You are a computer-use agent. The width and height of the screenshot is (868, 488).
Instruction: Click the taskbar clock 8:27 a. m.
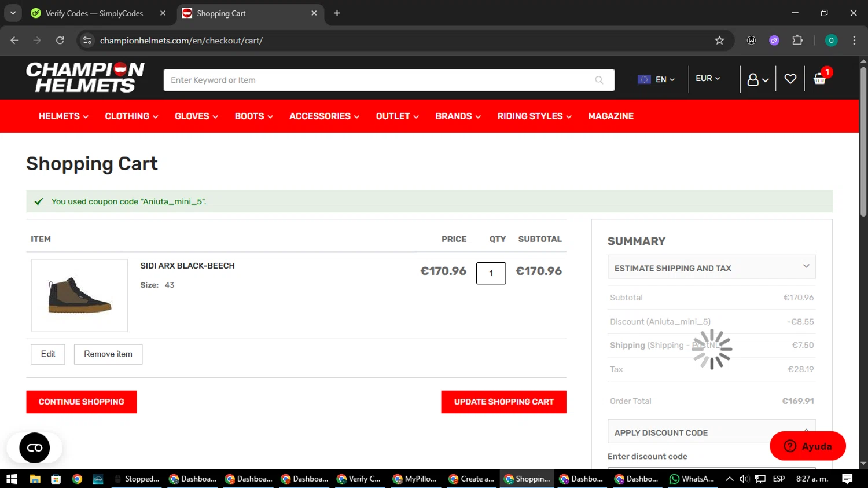(812, 479)
